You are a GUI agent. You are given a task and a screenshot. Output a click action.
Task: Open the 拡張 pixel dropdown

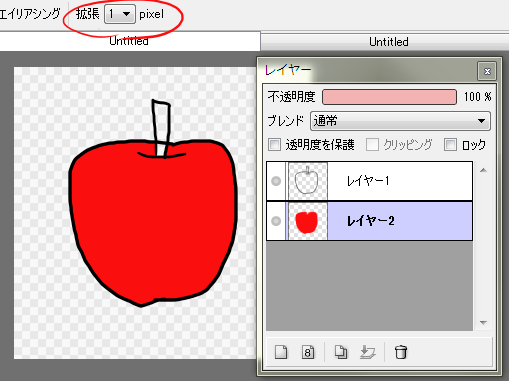(x=120, y=14)
